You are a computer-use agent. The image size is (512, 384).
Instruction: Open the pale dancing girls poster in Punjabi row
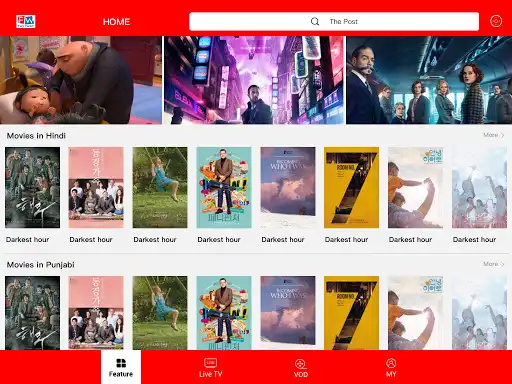479,313
